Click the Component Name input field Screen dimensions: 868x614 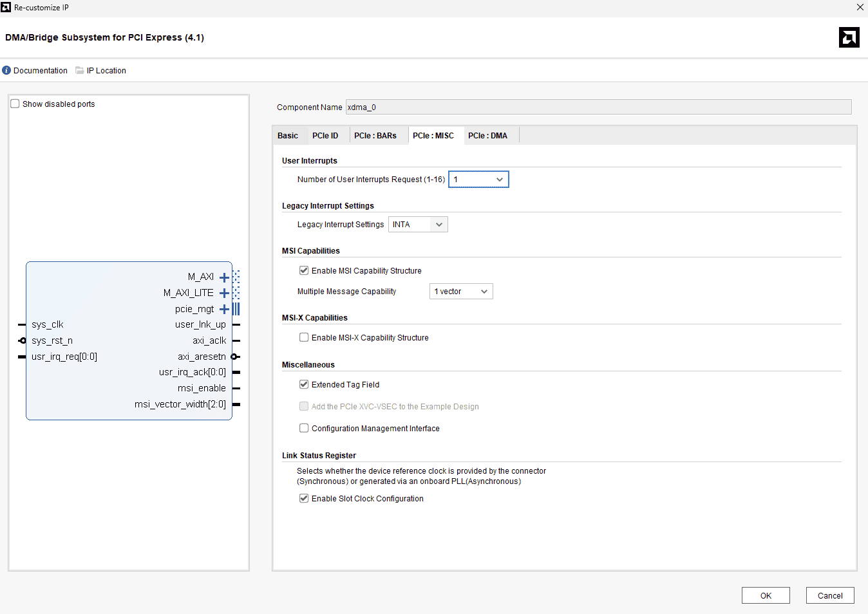coord(598,107)
